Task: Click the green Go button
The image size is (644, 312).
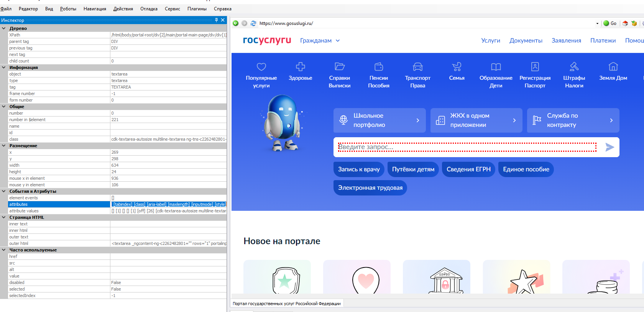Action: 610,23
